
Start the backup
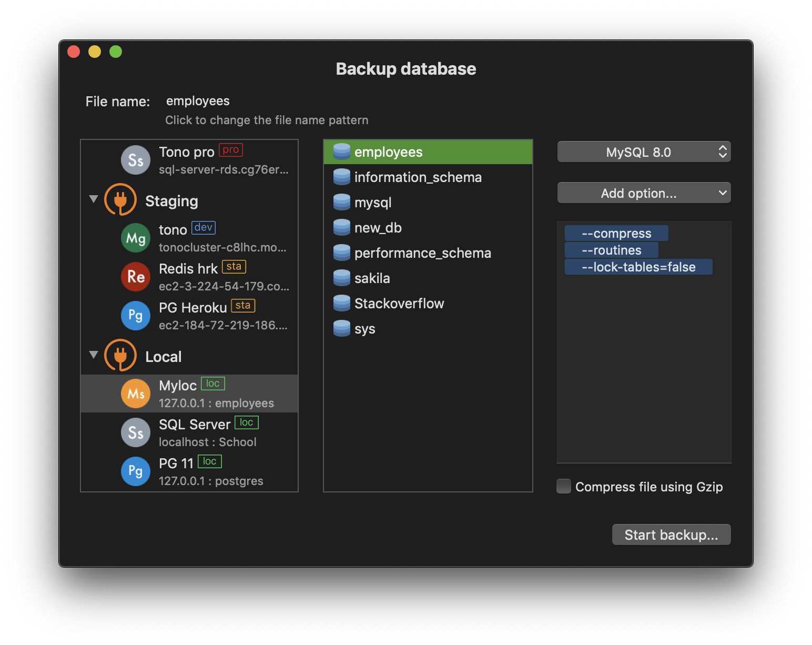pos(671,535)
